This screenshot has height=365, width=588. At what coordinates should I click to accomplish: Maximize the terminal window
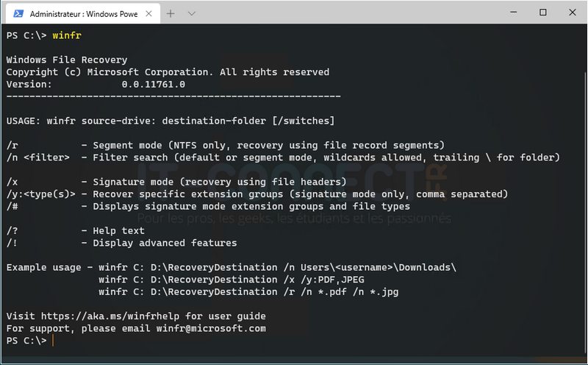[542, 13]
